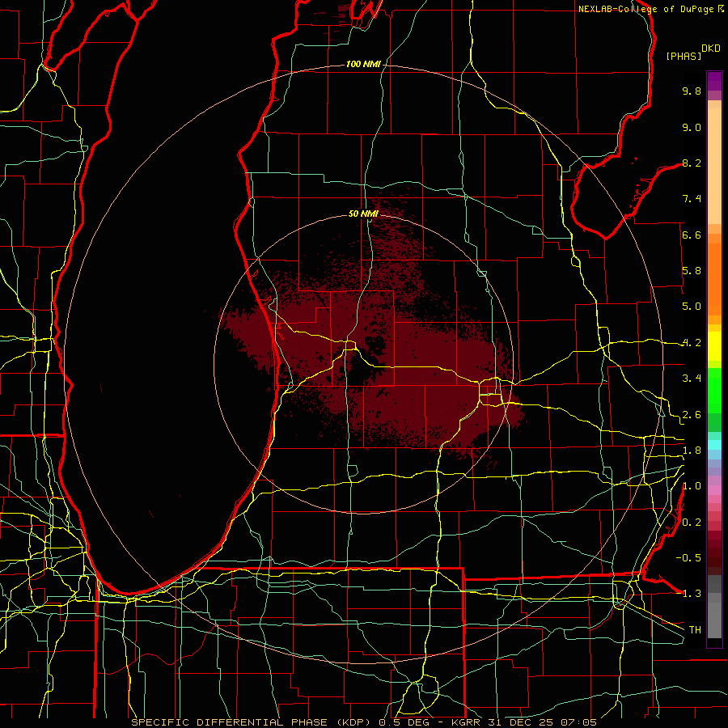The image size is (728, 728).
Task: Click the 9.0 scale value
Action: [x=692, y=127]
